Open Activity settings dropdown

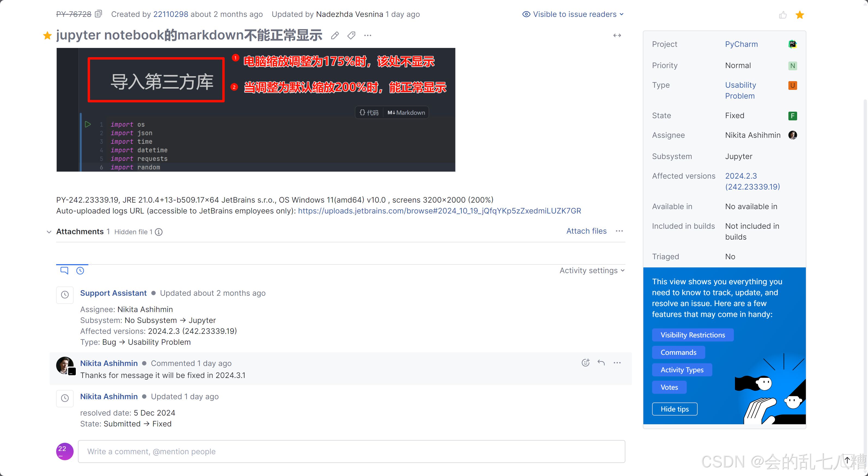tap(592, 271)
